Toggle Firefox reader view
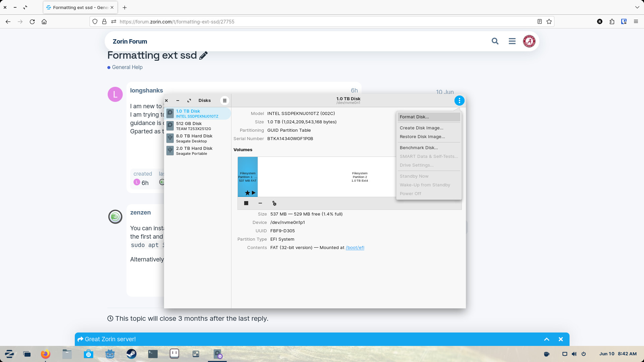This screenshot has height=362, width=644. [540, 21]
